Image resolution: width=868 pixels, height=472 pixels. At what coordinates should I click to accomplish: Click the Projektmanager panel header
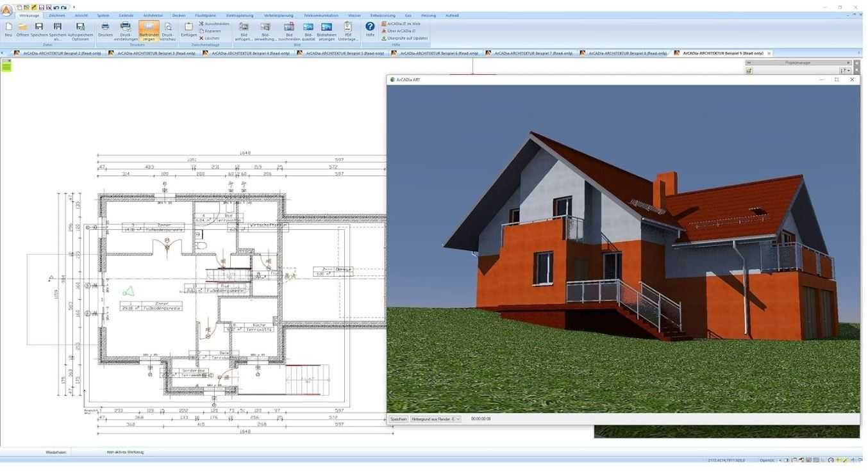(798, 63)
